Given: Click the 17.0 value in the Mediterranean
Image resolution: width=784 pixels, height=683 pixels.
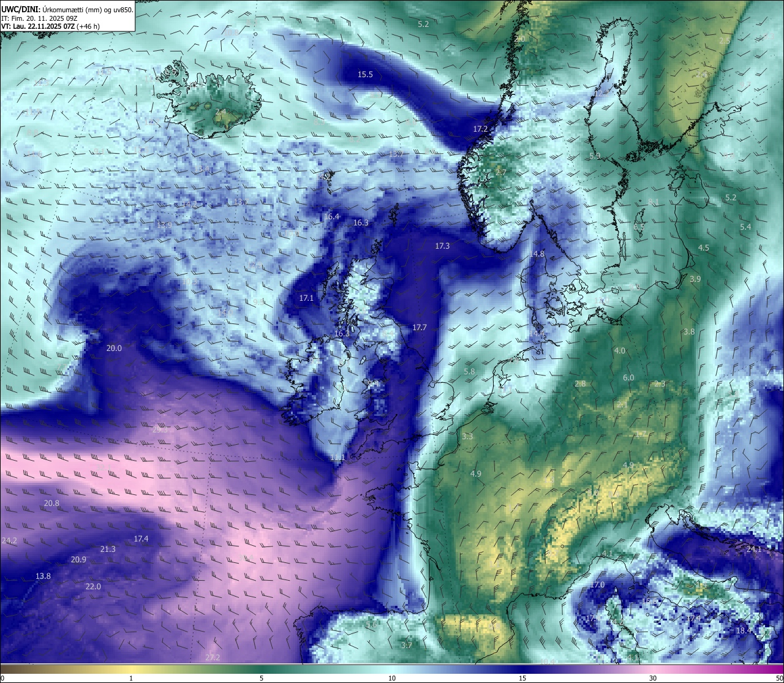Looking at the screenshot, I should 597,585.
